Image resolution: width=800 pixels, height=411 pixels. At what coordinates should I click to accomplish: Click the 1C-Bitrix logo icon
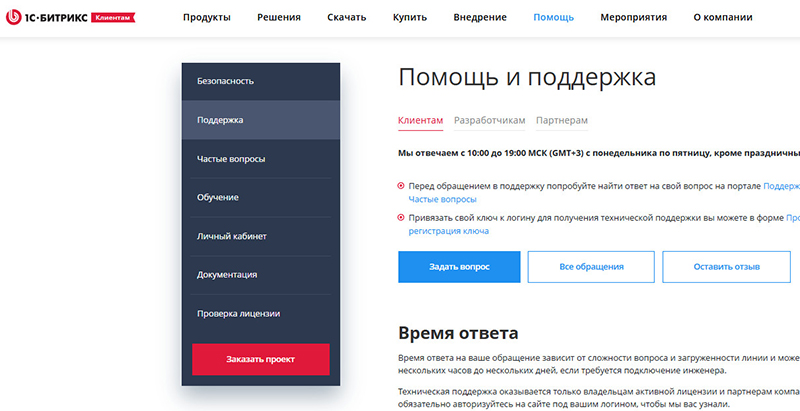click(13, 17)
